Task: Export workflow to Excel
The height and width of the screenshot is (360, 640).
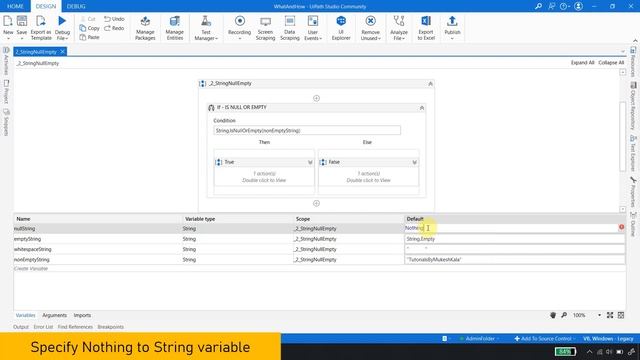Action: pyautogui.click(x=426, y=28)
